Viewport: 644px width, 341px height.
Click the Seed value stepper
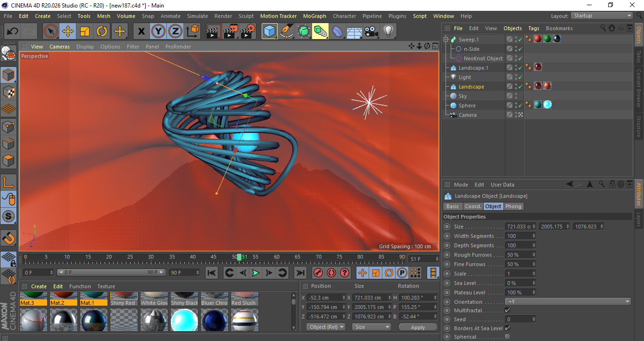pos(534,319)
